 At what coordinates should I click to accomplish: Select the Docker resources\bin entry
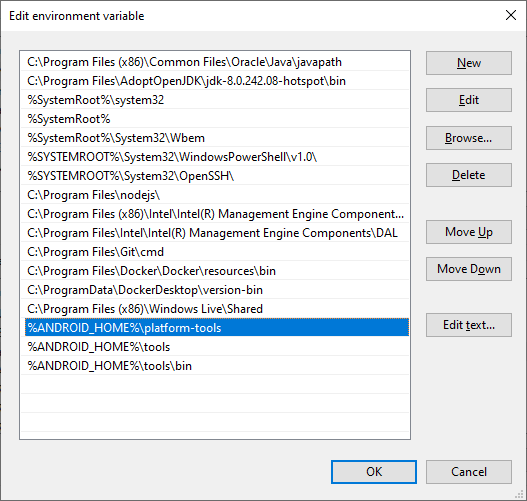215,271
